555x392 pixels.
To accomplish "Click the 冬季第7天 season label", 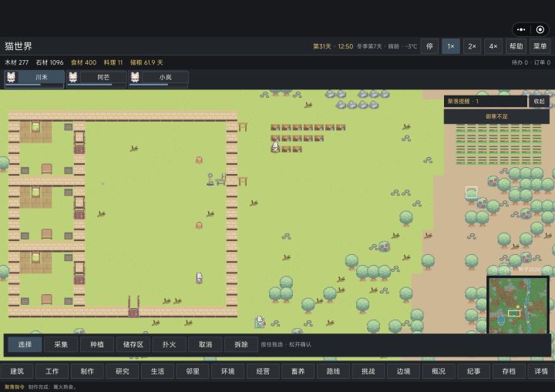I will (x=369, y=46).
